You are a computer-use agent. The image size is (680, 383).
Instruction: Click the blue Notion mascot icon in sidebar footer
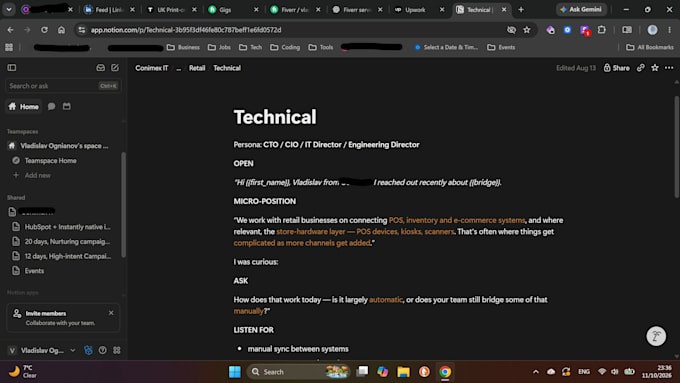tap(88, 350)
